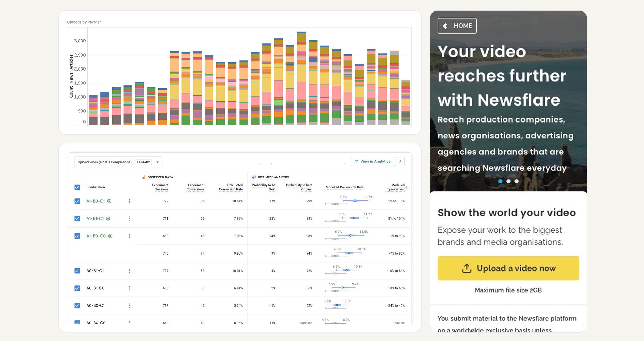Click the external-link icon inside View in Analytics
644x341 pixels.
point(357,161)
